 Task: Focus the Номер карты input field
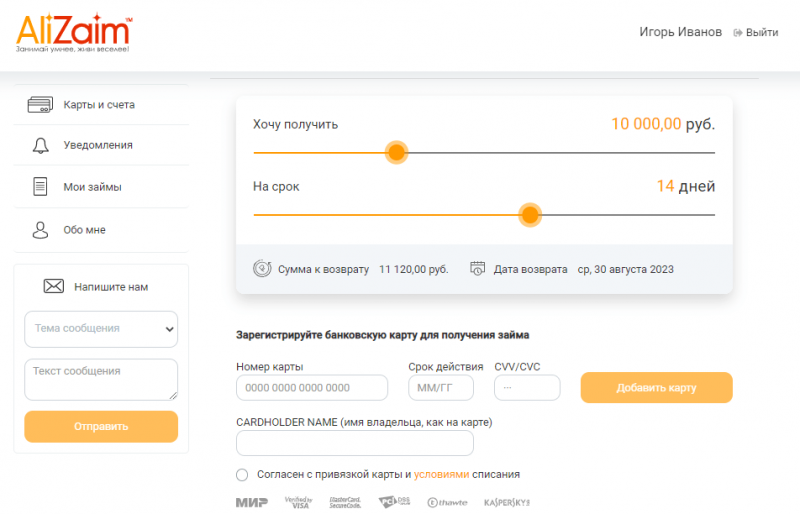(x=312, y=388)
